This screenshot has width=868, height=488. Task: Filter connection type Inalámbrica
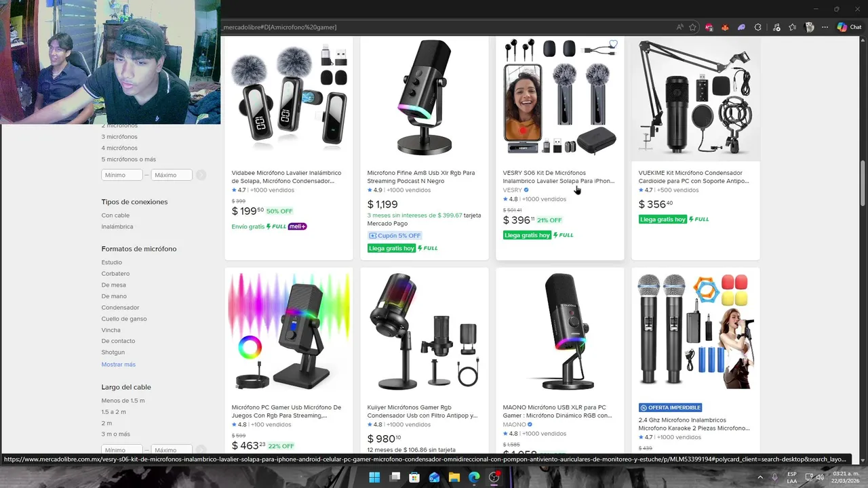[117, 227]
